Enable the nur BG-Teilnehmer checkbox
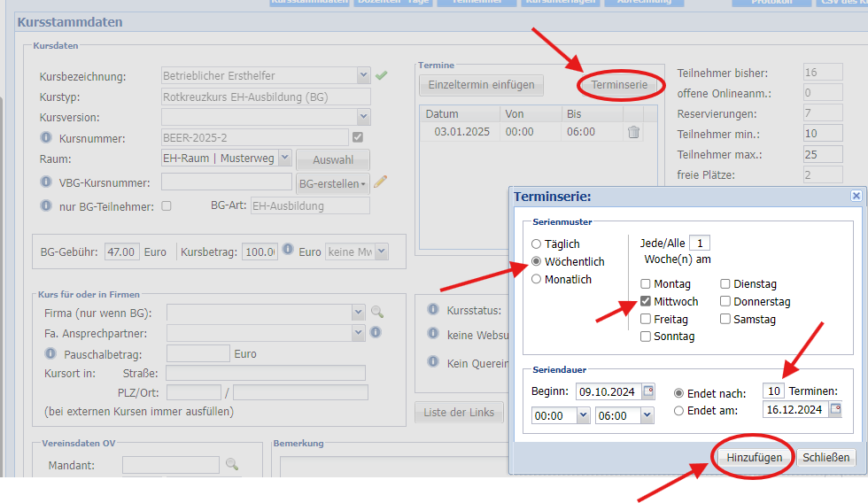The image size is (868, 503). pyautogui.click(x=166, y=206)
